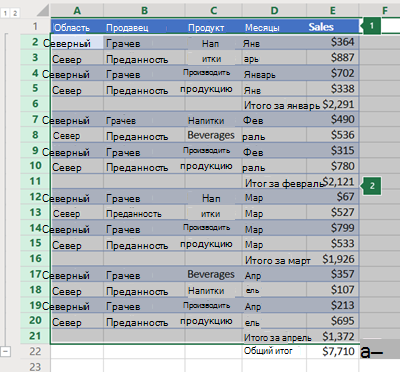Viewport: 400px width, 372px height.
Task: Select column D header
Action: coord(274,11)
